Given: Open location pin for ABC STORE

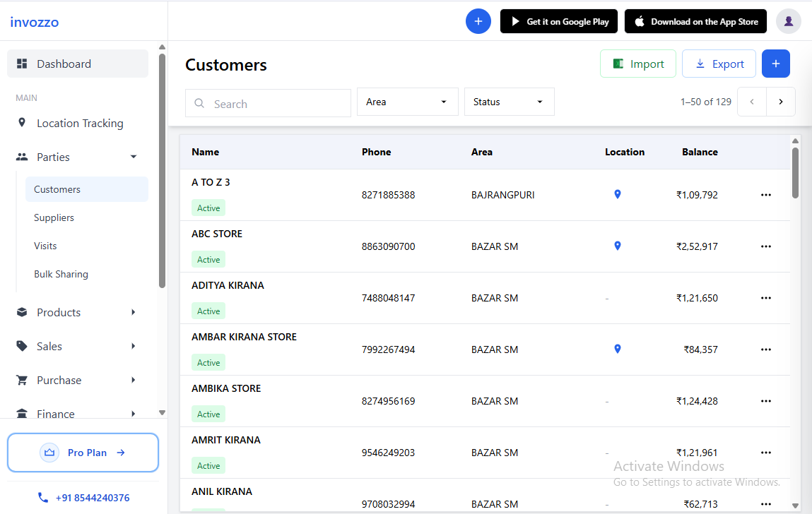Looking at the screenshot, I should 617,246.
